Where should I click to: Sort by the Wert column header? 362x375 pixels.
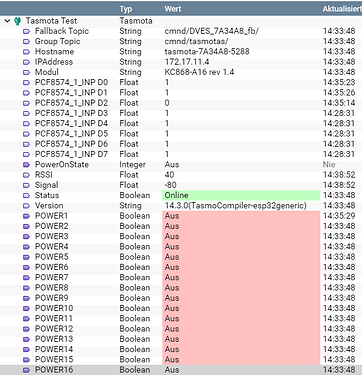click(x=173, y=9)
